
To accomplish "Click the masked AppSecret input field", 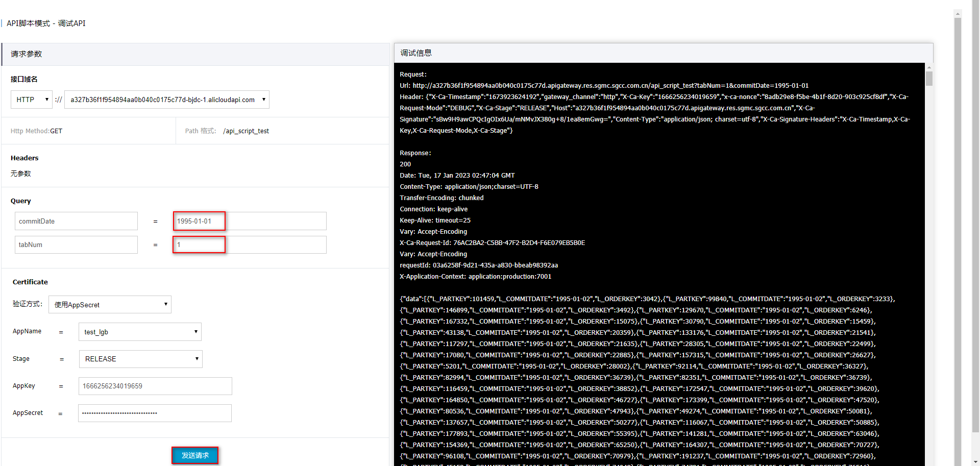I will click(154, 413).
